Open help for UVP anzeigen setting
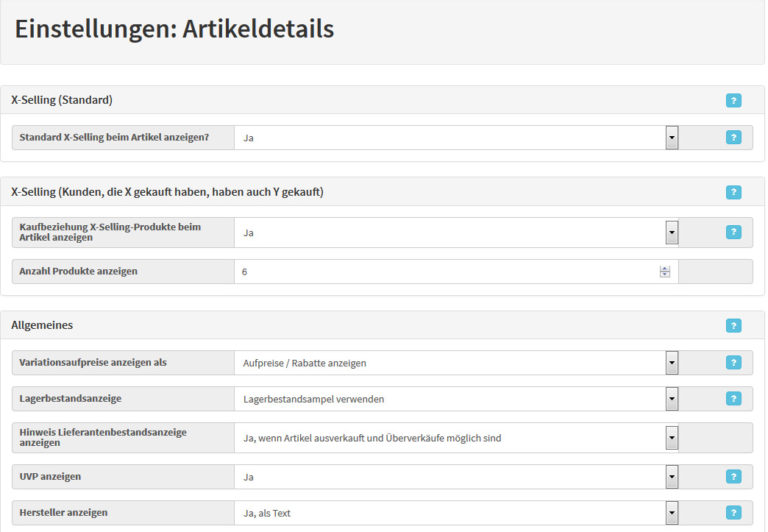Image resolution: width=768 pixels, height=532 pixels. (733, 477)
